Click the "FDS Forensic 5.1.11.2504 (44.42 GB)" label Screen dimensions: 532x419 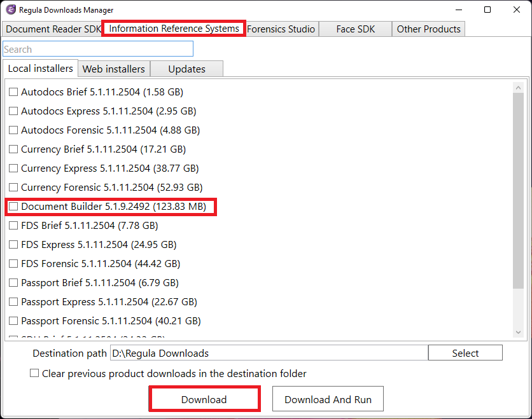[101, 263]
